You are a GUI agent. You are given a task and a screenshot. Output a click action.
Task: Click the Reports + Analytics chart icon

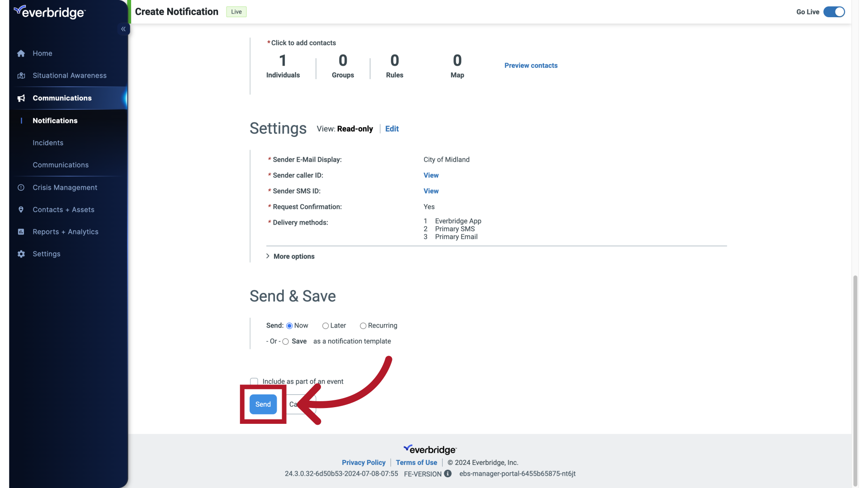point(21,231)
